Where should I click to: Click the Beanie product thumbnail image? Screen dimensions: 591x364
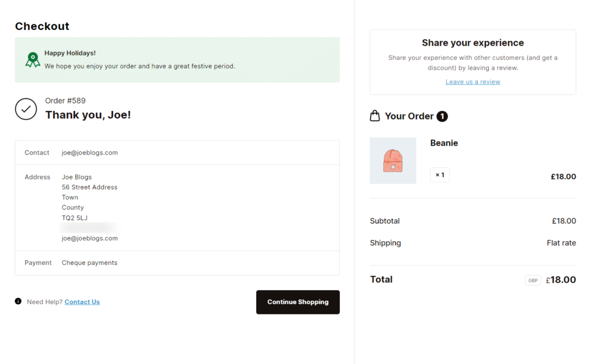coord(393,160)
